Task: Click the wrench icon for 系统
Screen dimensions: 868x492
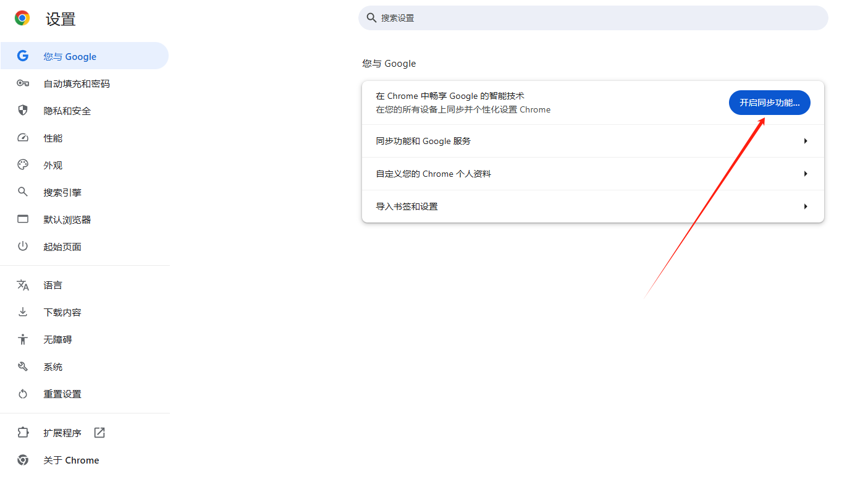Action: [23, 367]
